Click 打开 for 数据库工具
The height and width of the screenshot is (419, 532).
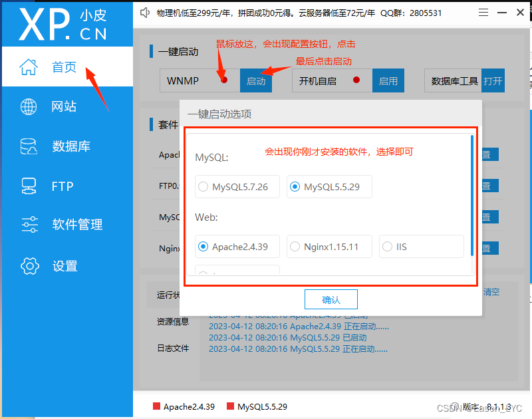coord(493,80)
